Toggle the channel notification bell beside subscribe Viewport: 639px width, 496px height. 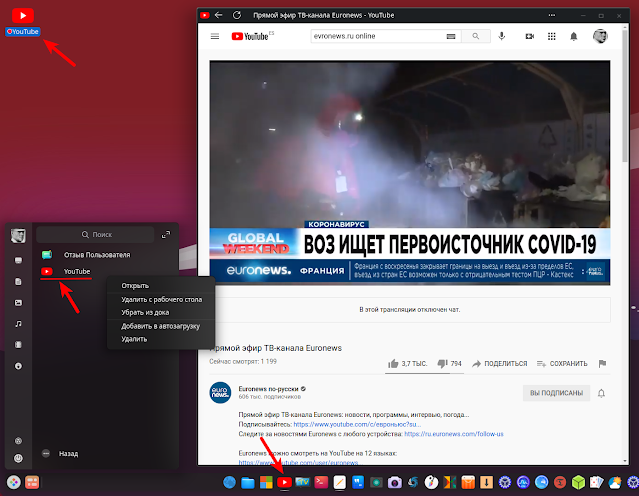tap(601, 393)
